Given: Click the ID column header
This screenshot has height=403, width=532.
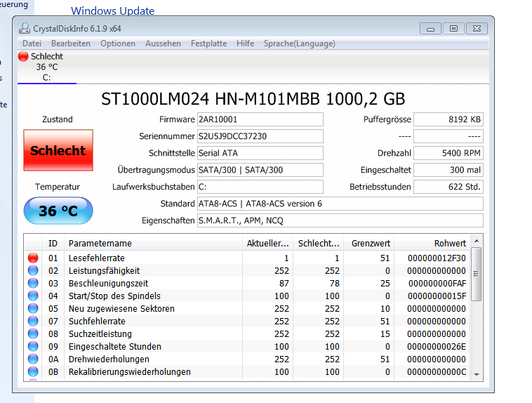Looking at the screenshot, I should click(x=53, y=243).
